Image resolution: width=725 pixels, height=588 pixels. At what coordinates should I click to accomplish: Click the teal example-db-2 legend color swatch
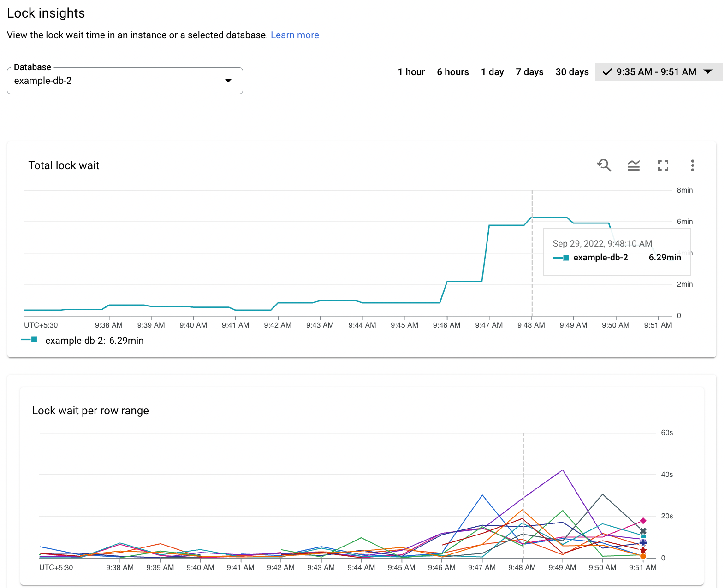pyautogui.click(x=34, y=340)
